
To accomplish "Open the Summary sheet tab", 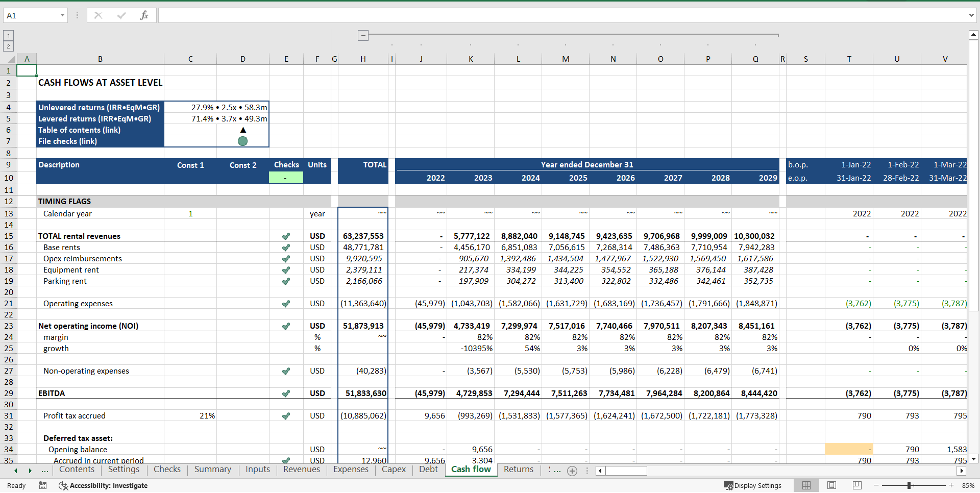I will 212,470.
